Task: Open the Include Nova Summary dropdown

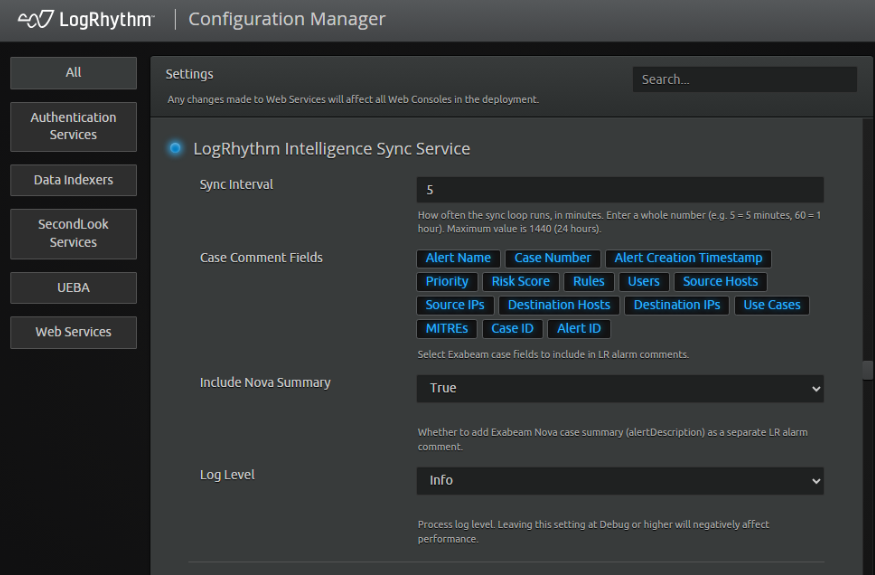Action: (620, 388)
